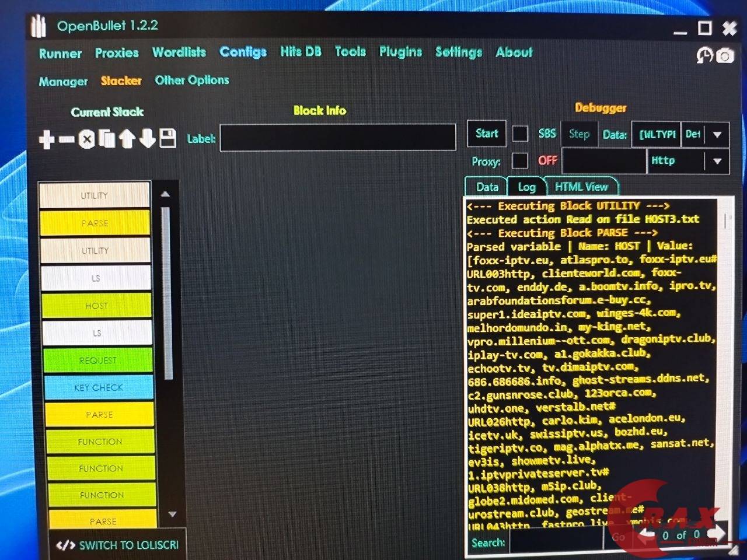The width and height of the screenshot is (747, 560).
Task: Click the 'Current Stack' heading
Action: pyautogui.click(x=107, y=112)
